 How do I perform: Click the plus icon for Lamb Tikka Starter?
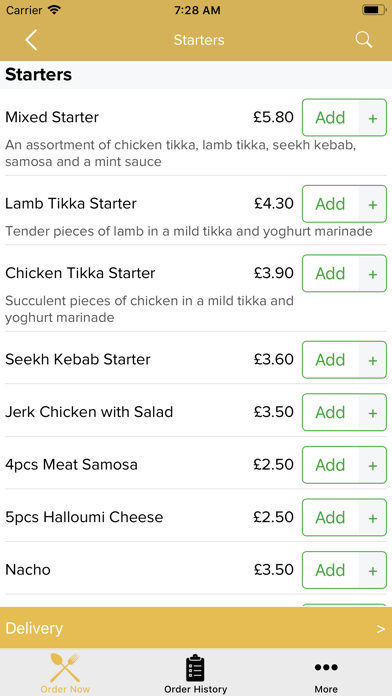373,204
